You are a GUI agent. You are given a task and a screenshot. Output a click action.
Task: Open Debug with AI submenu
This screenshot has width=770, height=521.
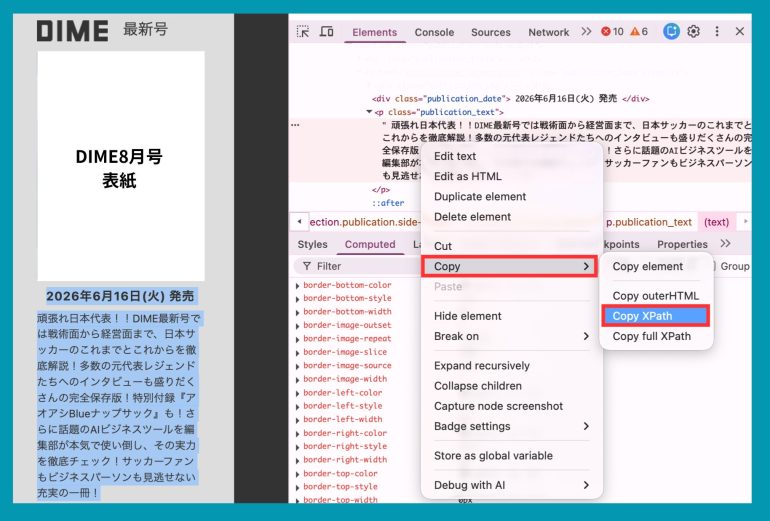pos(512,485)
